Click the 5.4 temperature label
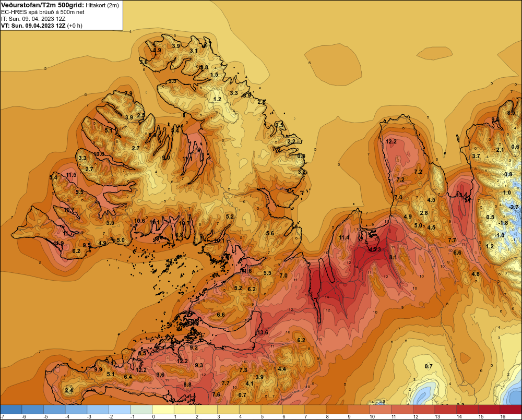522x420 pixels. coord(53,177)
